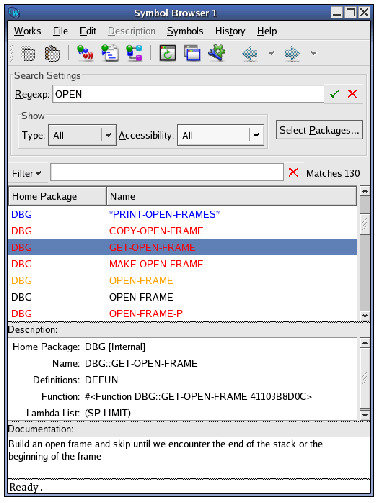Click the generic function browser icon
This screenshot has height=503, width=379.
[x=134, y=53]
